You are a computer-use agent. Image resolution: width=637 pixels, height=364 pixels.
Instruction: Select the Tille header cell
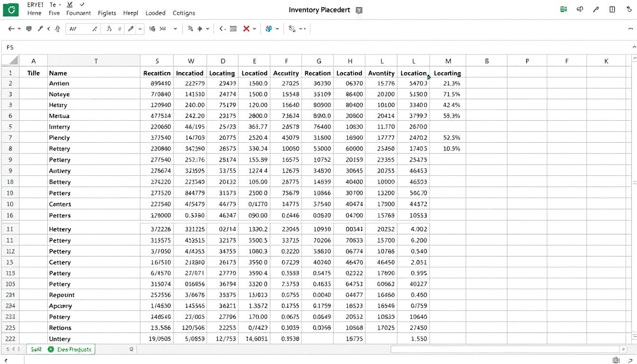pos(34,73)
